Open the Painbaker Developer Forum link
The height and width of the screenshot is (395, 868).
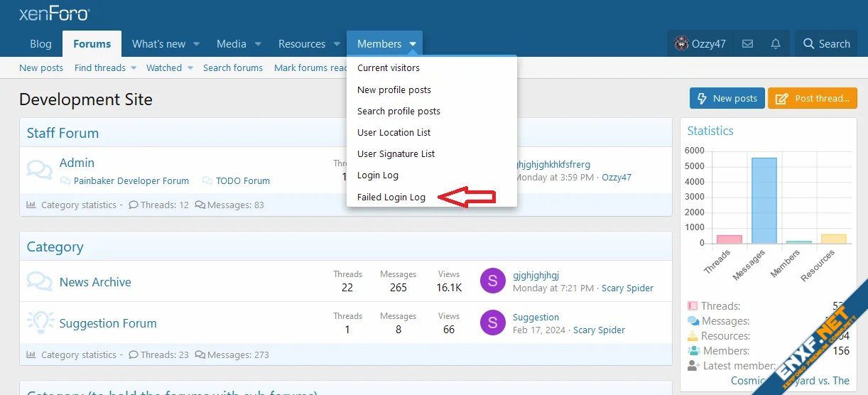[x=131, y=181]
